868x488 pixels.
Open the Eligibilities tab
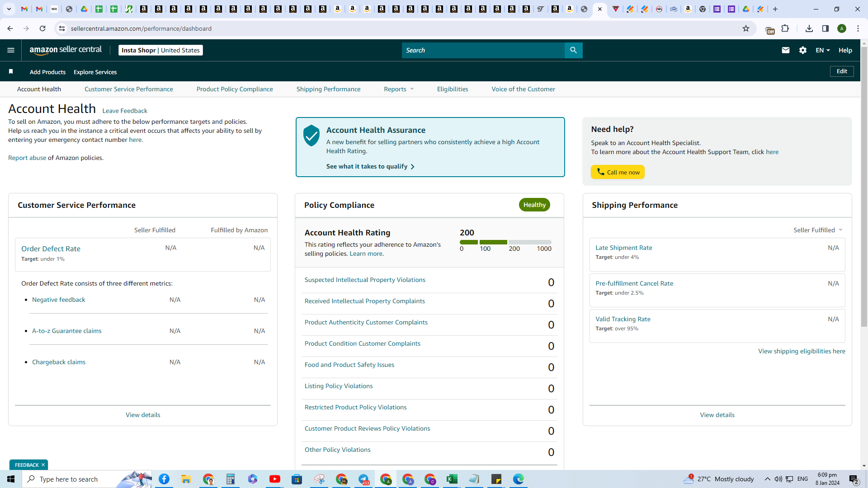point(453,89)
